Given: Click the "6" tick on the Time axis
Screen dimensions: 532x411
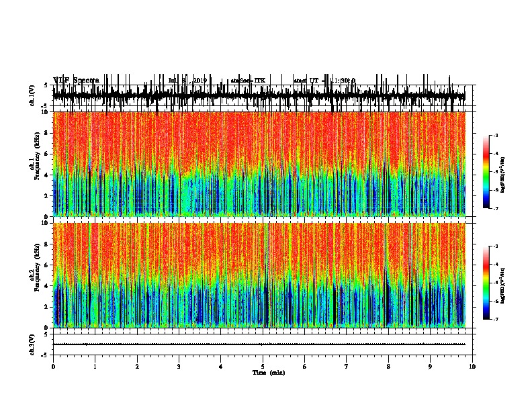Looking at the screenshot, I should click(305, 367).
